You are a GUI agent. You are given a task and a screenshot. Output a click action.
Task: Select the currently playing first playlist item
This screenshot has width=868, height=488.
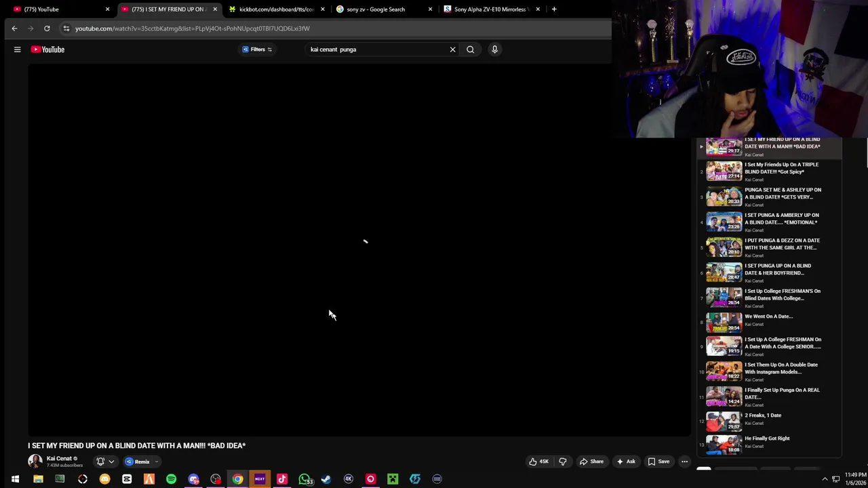tap(770, 147)
